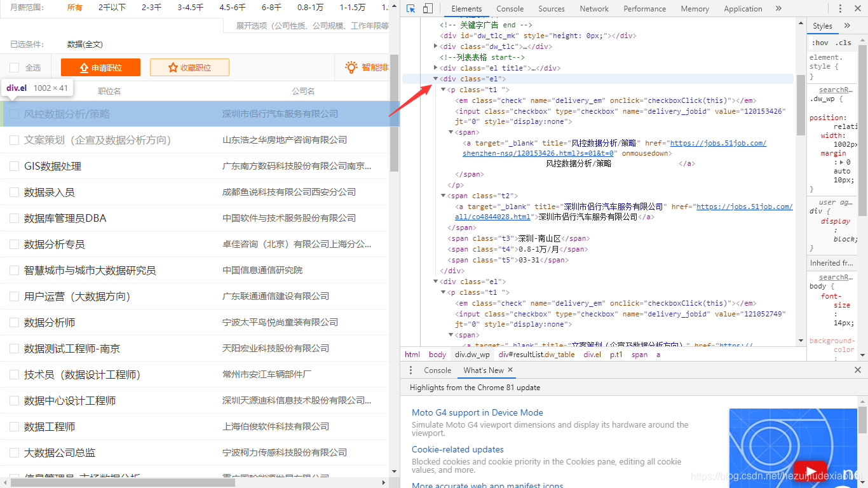Image resolution: width=868 pixels, height=488 pixels.
Task: Switch to the Elements tab
Action: pyautogui.click(x=466, y=9)
